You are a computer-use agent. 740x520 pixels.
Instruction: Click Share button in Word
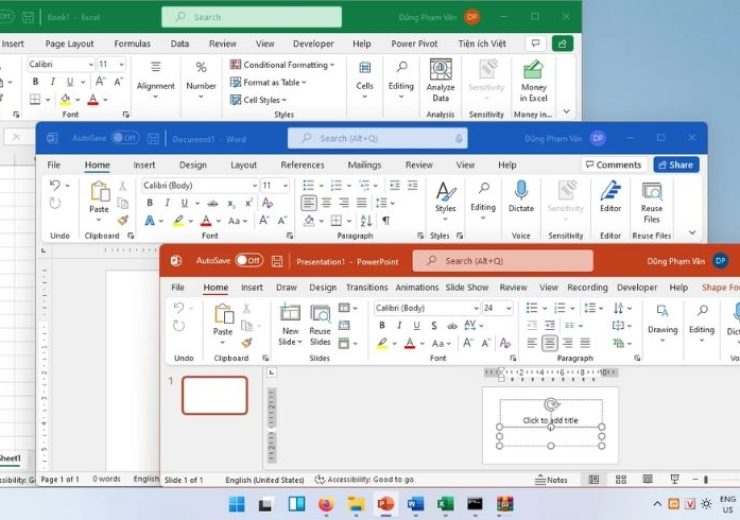(x=676, y=165)
